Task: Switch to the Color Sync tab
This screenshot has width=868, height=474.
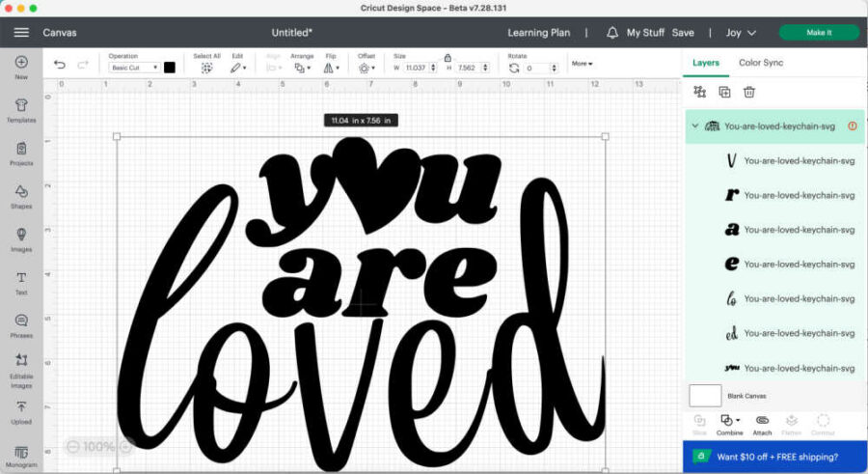Action: (761, 63)
